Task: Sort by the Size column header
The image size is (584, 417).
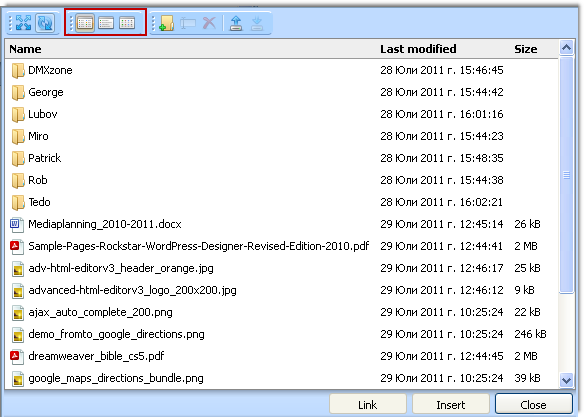Action: tap(526, 49)
